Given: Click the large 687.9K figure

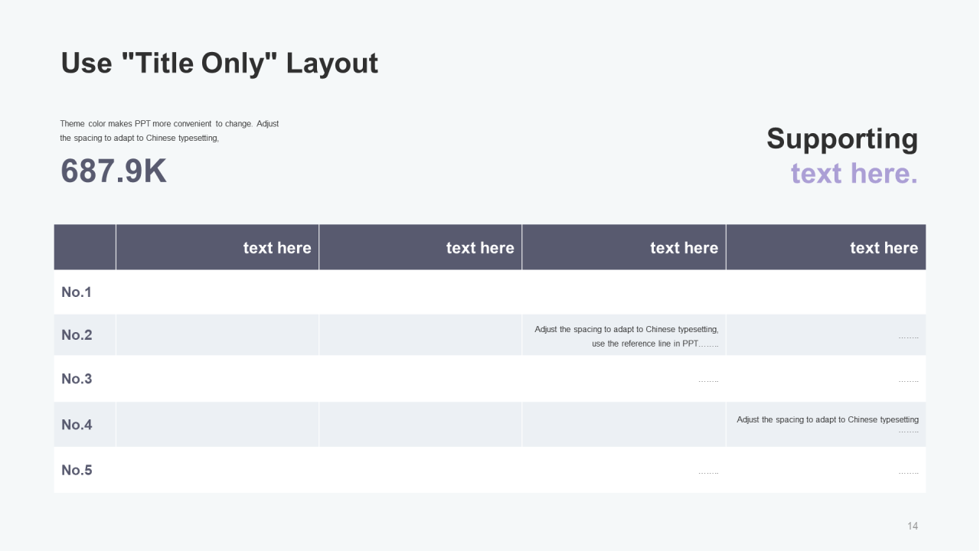Looking at the screenshot, I should click(x=113, y=171).
